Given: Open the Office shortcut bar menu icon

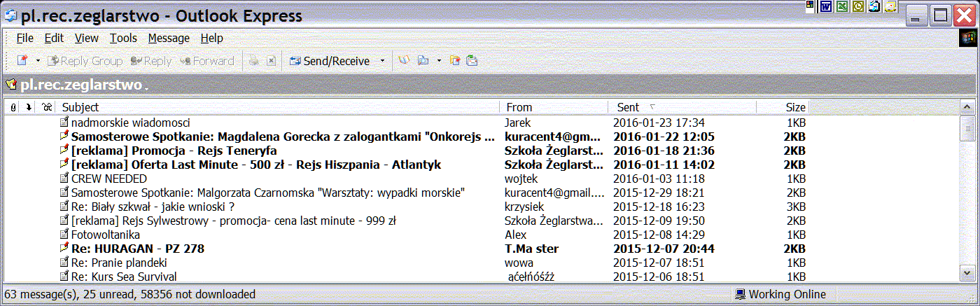Looking at the screenshot, I should 811,6.
